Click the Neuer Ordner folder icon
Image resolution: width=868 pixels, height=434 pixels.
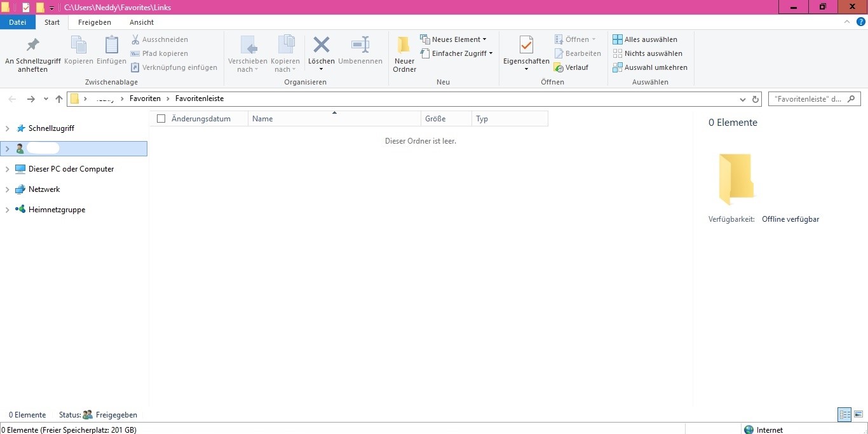point(404,45)
